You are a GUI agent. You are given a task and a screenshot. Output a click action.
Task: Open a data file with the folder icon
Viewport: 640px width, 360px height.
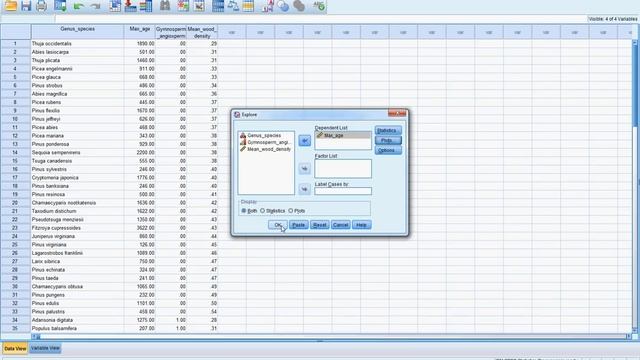tap(11, 6)
